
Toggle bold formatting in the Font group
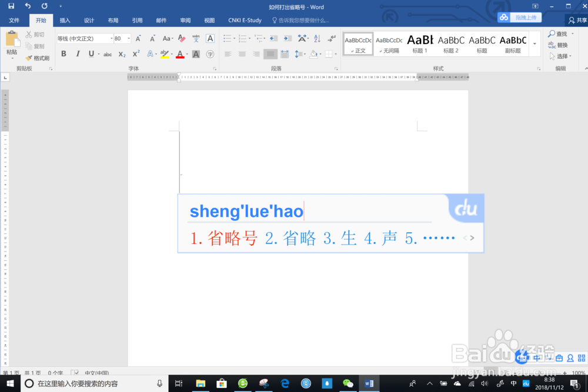coord(64,53)
